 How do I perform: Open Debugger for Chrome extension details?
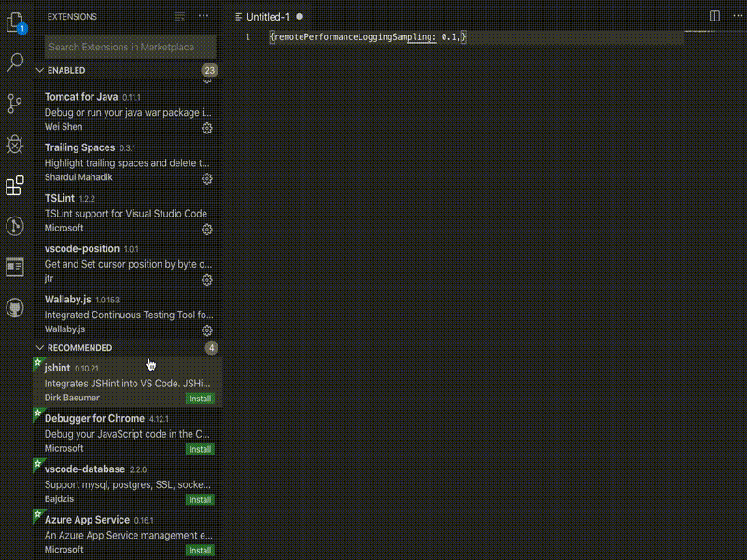(128, 433)
